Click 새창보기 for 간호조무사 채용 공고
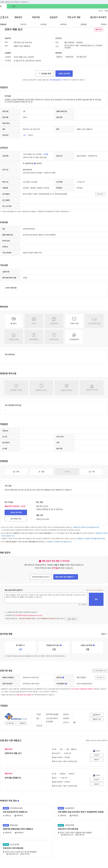This screenshot has height=868, width=108. (x=97, y=759)
